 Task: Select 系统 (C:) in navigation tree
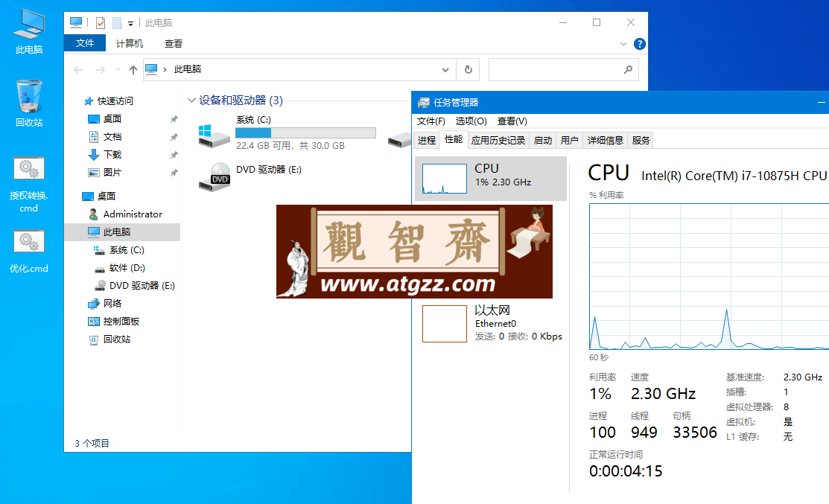[x=127, y=250]
